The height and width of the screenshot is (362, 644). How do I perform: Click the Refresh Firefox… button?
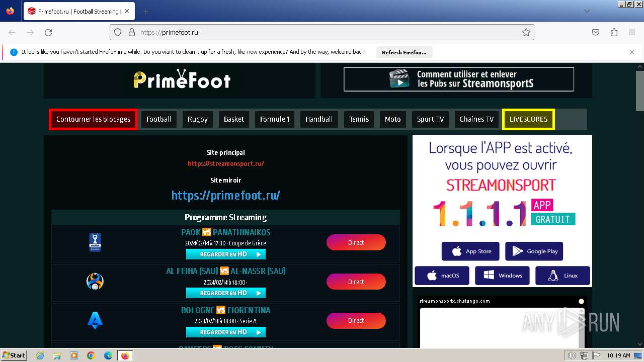click(x=404, y=52)
